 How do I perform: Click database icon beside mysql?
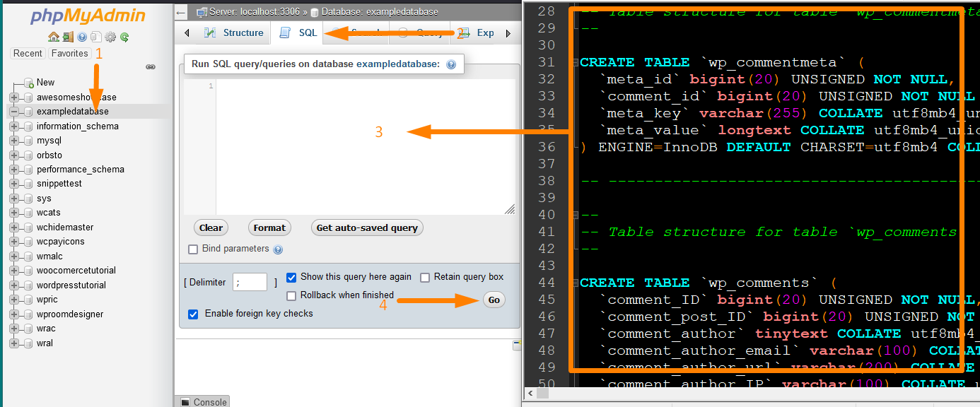coord(28,141)
